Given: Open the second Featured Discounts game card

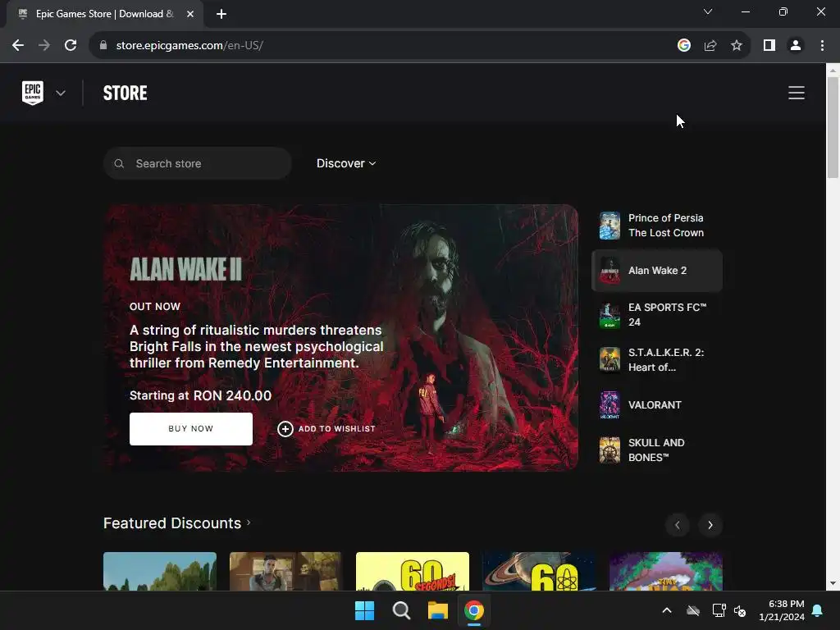Looking at the screenshot, I should coord(286,571).
